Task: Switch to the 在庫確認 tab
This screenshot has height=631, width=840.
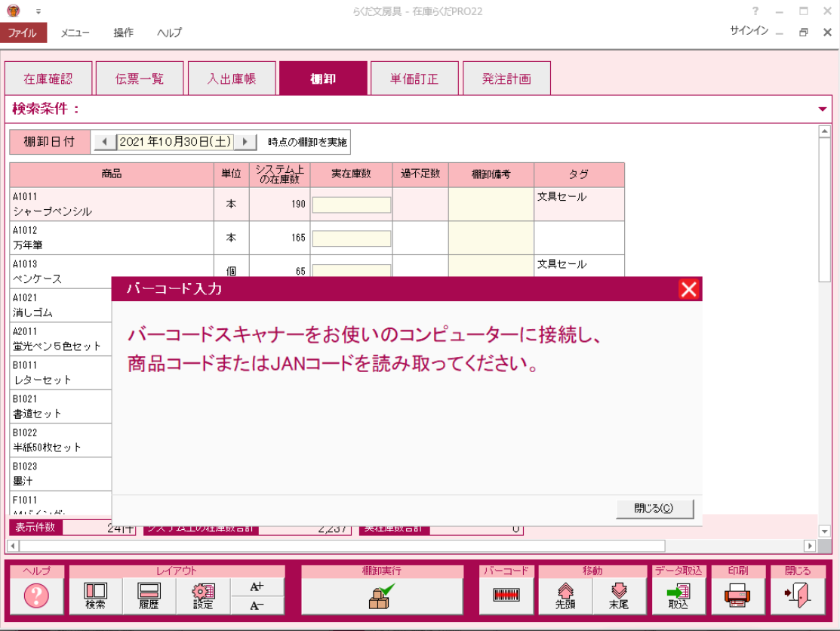Action: 48,79
